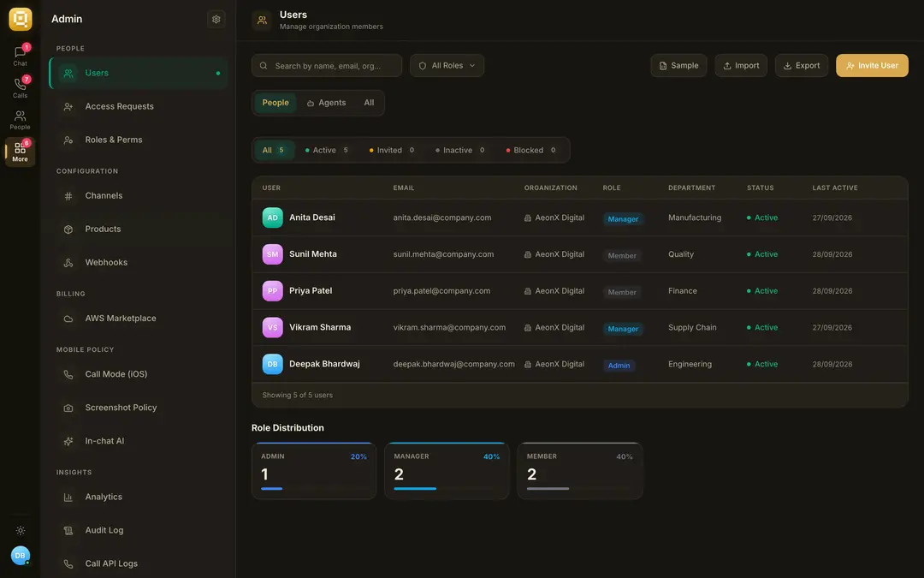Click Manager badge in Vikram Sharma row
Screen dimensions: 924x578
[623, 329]
